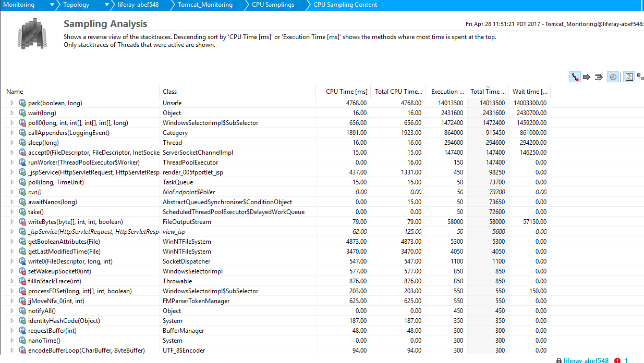This screenshot has height=363, width=644.
Task: Click method icon of fillInStackTrace(int)
Action: (x=22, y=281)
